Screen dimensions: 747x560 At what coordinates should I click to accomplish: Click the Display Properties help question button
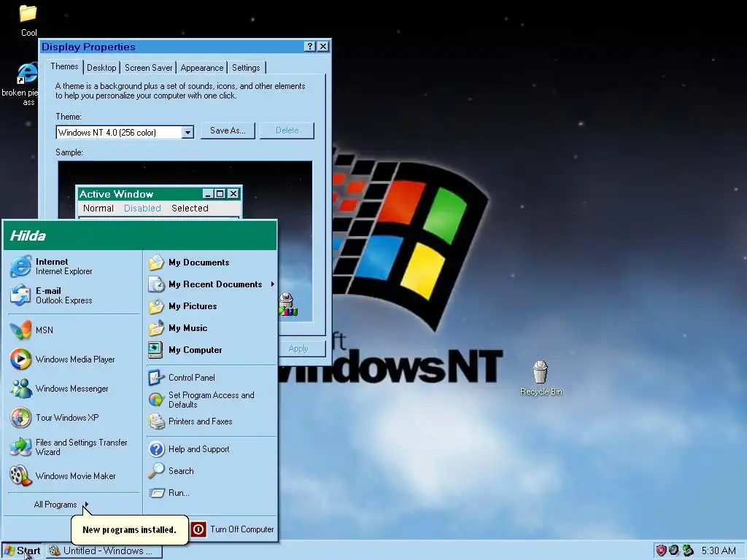click(309, 46)
